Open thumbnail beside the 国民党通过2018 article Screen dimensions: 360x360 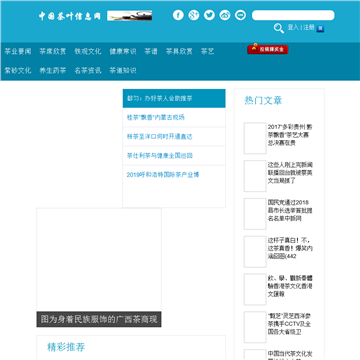(255, 214)
